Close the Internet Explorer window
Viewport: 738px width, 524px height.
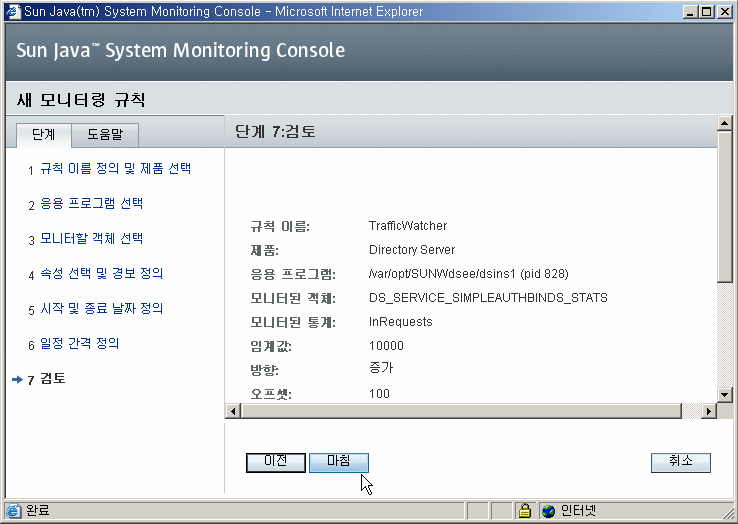pos(724,12)
